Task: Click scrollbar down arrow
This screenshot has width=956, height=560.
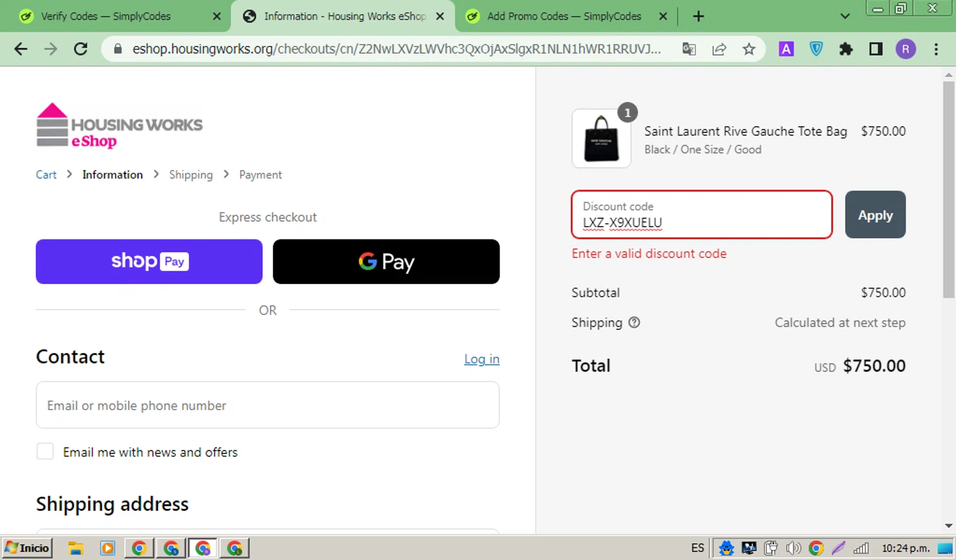Action: coord(948,526)
